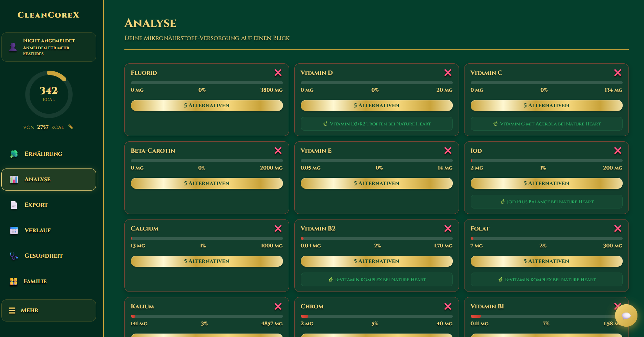Open the chat bubble icon
This screenshot has width=644, height=337.
point(626,315)
